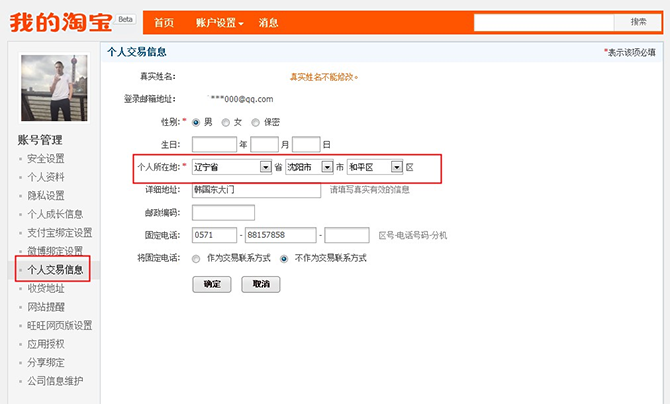
Task: Click the Beta badge beside the logo
Action: (125, 19)
